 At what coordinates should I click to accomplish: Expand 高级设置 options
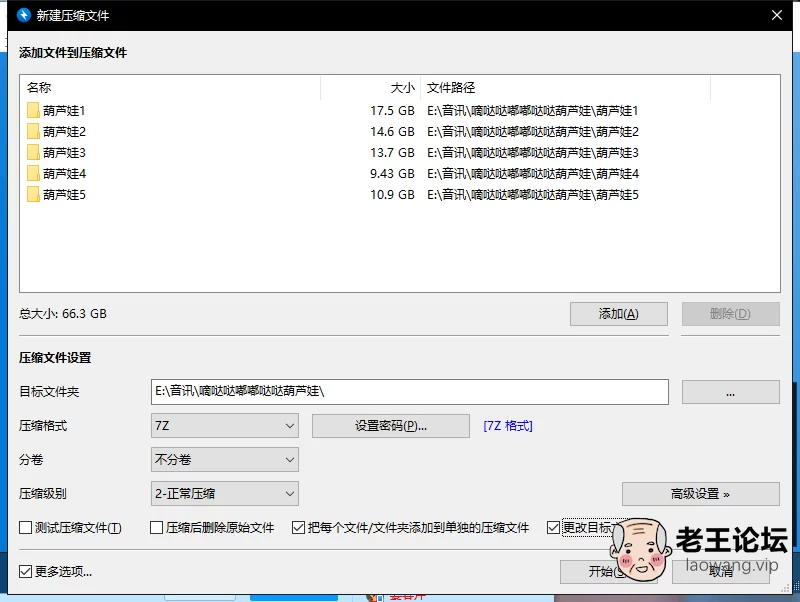(700, 494)
